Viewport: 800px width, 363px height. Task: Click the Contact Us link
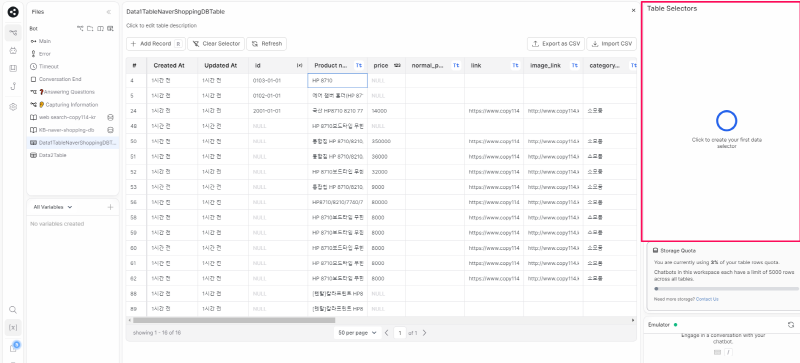tap(707, 299)
